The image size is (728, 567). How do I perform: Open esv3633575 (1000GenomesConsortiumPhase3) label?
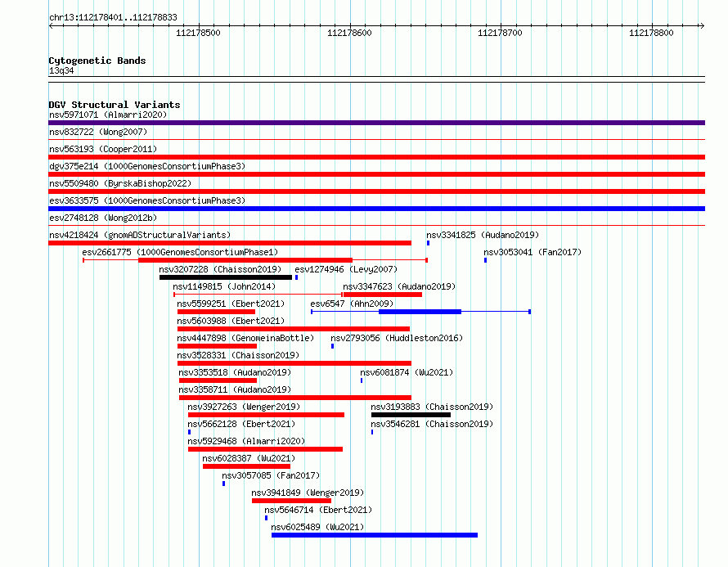tap(147, 200)
